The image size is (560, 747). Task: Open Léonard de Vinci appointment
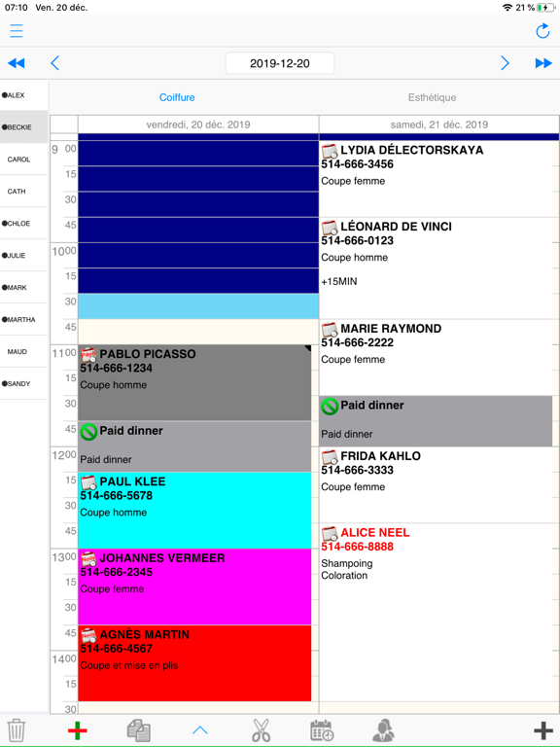436,268
